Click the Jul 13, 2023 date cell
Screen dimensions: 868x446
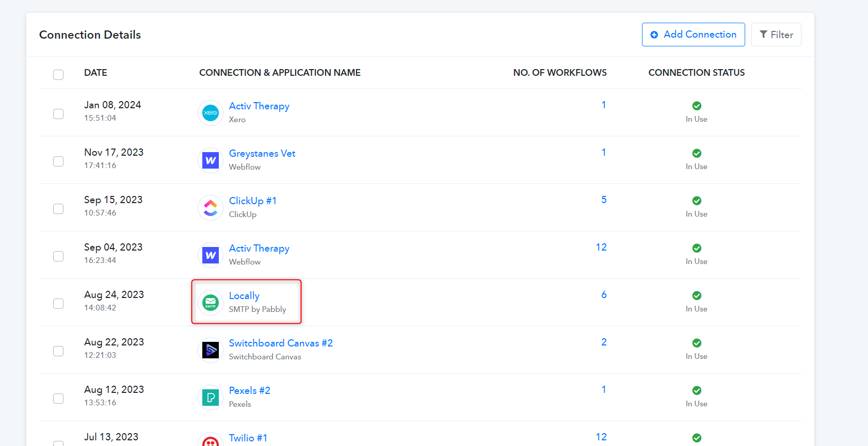pos(111,437)
